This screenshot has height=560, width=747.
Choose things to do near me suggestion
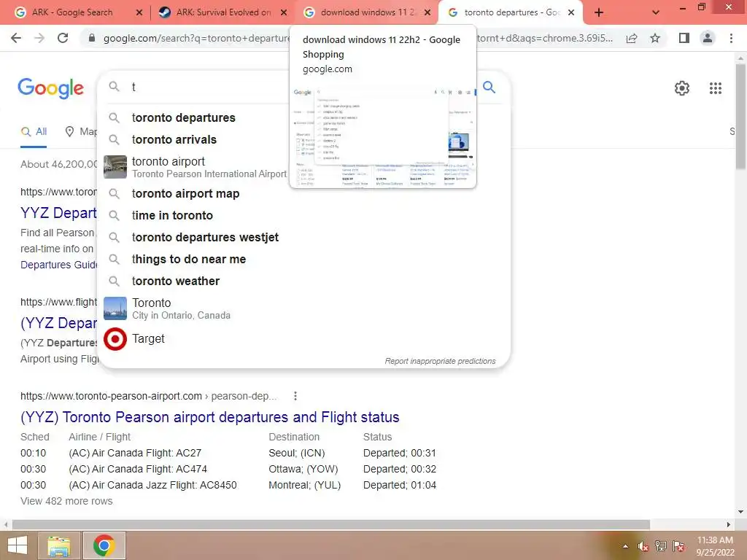[x=189, y=260]
